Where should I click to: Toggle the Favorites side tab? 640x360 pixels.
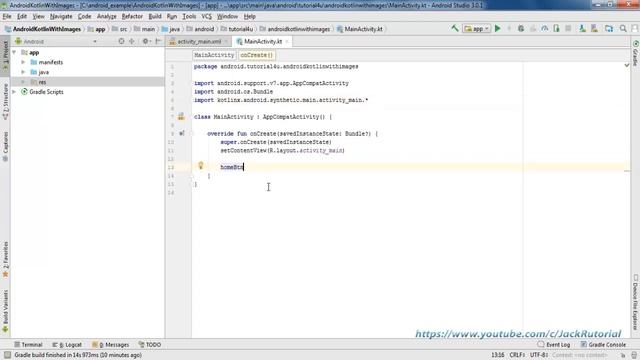click(5, 260)
